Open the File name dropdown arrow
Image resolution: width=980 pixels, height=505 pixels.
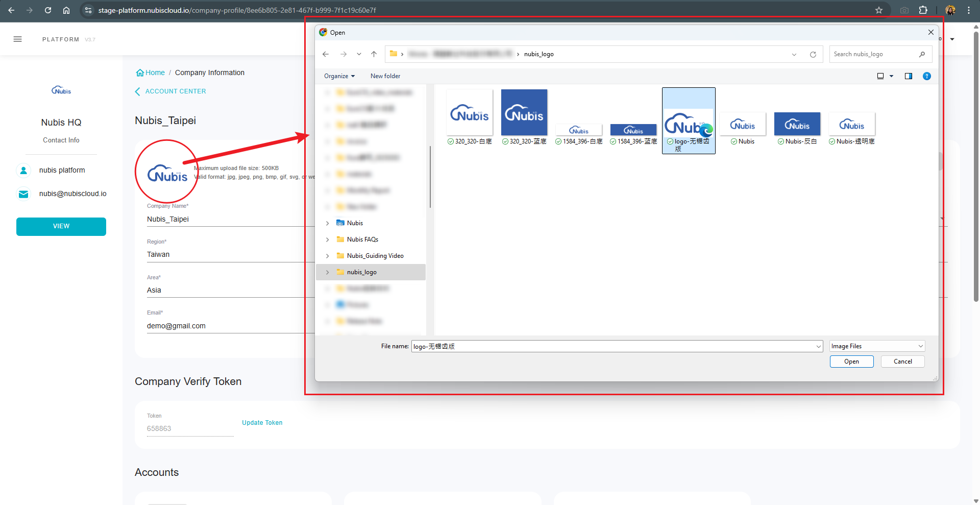coord(819,346)
